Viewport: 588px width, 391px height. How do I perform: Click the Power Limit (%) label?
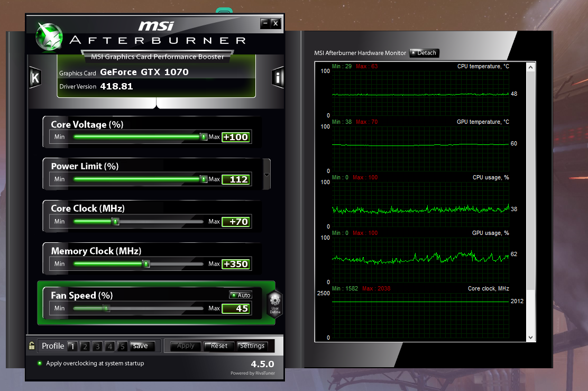[85, 166]
